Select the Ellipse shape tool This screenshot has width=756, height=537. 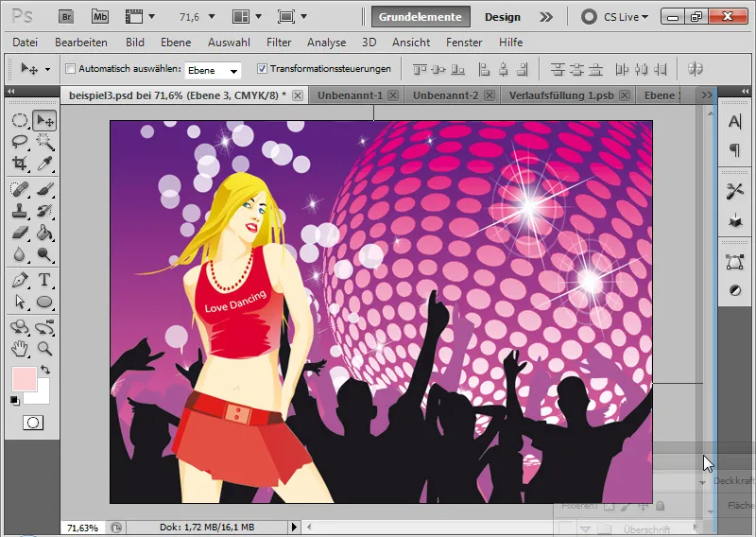tap(44, 302)
